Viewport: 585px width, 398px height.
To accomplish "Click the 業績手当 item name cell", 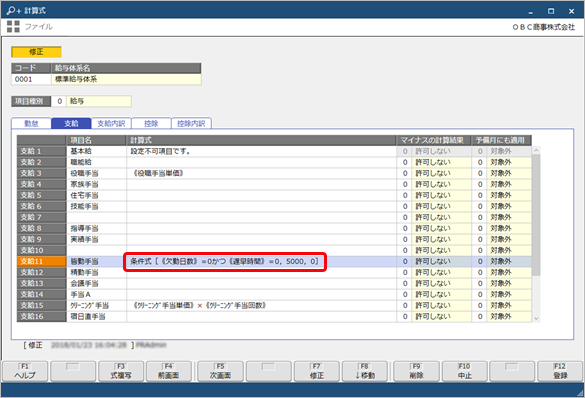I will pos(96,239).
